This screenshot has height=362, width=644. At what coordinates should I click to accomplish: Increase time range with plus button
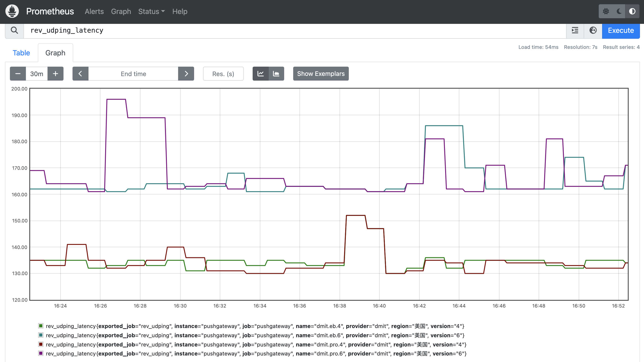pos(55,74)
